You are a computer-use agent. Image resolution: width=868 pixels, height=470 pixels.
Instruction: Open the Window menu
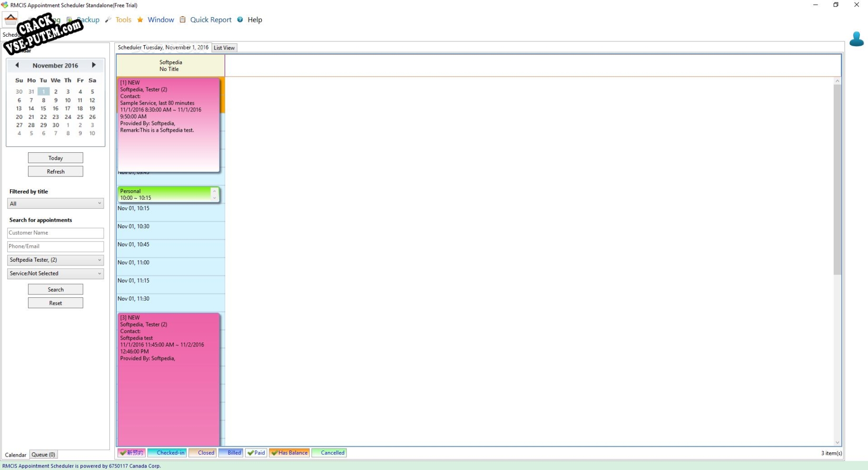click(161, 20)
